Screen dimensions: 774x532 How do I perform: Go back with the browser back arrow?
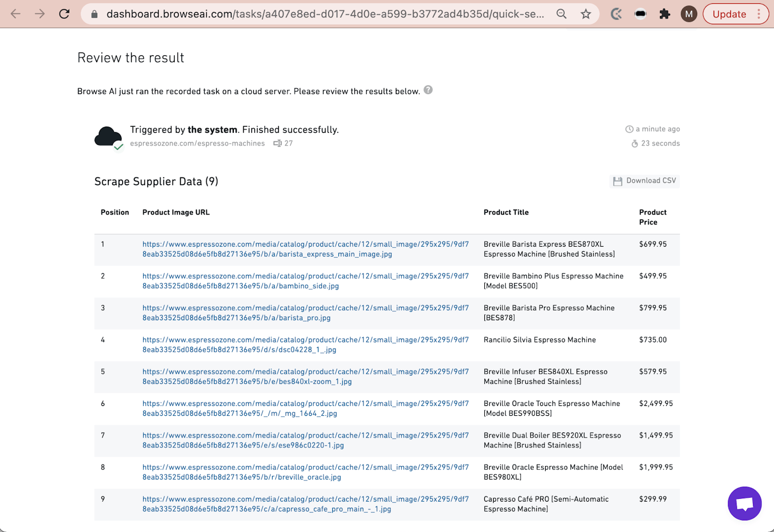click(x=15, y=14)
